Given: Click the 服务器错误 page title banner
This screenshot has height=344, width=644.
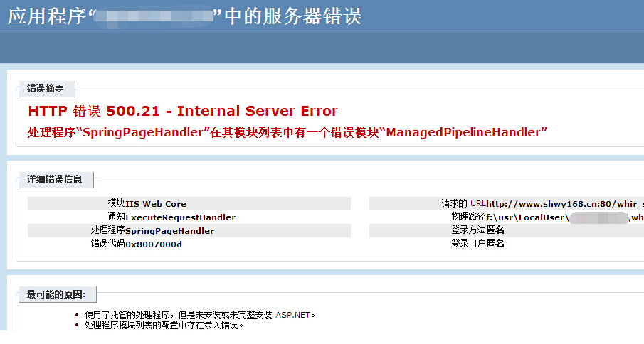Looking at the screenshot, I should click(x=185, y=16).
